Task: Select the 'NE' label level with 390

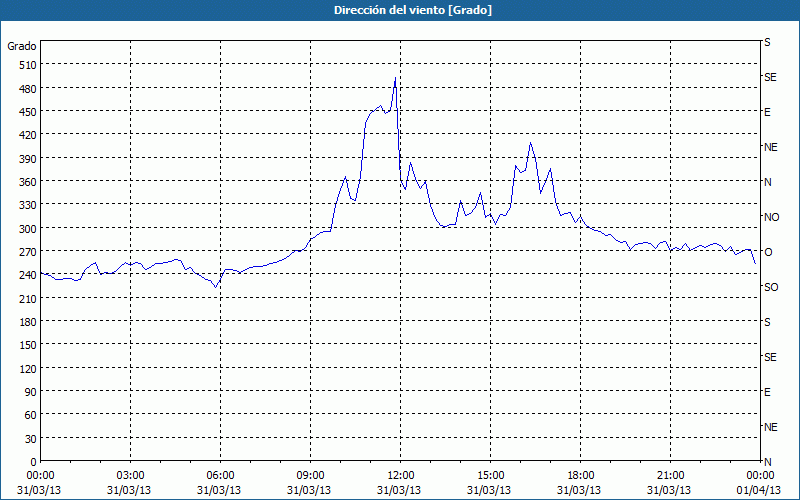Action: pyautogui.click(x=770, y=147)
